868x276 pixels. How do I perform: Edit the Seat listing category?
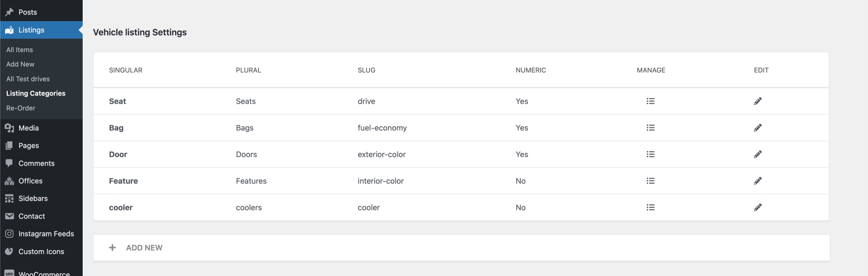[757, 101]
